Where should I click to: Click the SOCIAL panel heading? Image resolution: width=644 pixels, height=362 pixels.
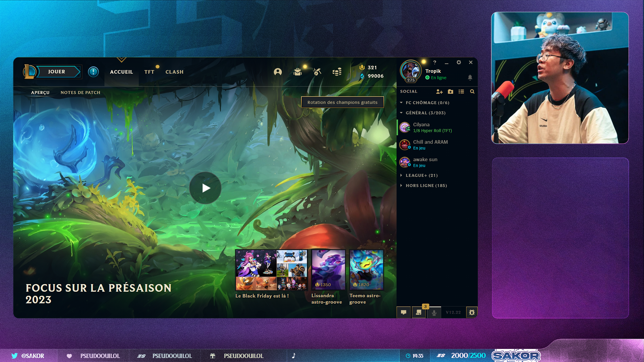tap(409, 92)
